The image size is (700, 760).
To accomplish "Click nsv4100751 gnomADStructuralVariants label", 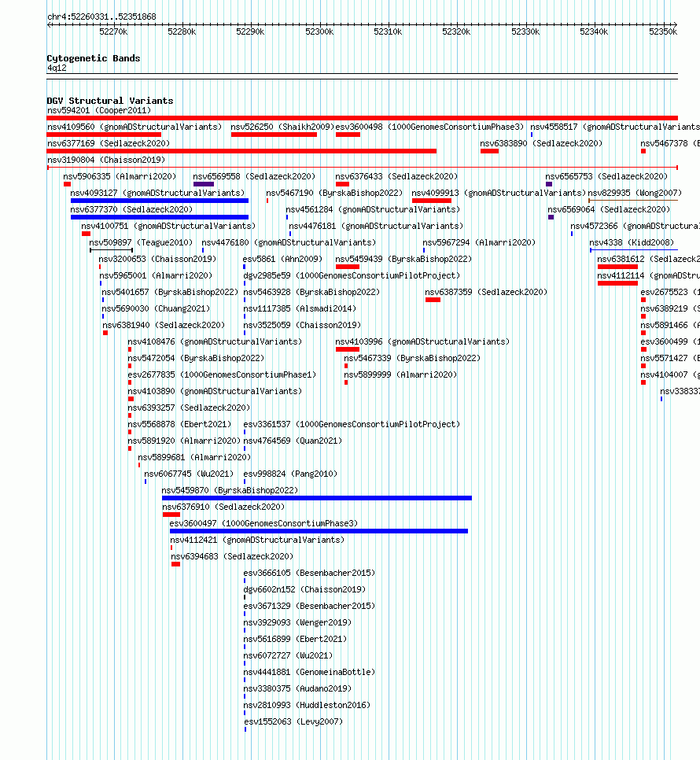I will (x=168, y=226).
